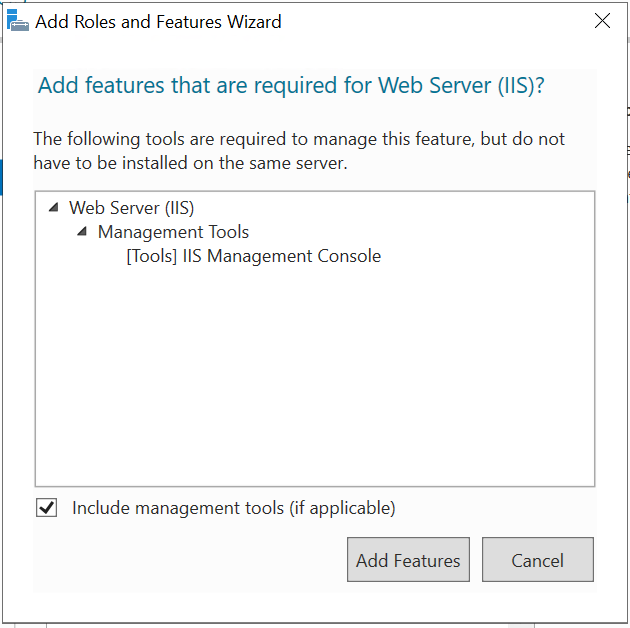Collapse the Management Tools tree node
Image resolution: width=630 pixels, height=628 pixels.
(x=81, y=232)
